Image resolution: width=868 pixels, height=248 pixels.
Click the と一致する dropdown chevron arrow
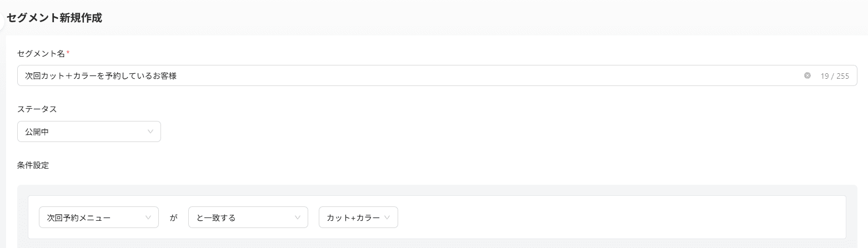[x=298, y=217]
